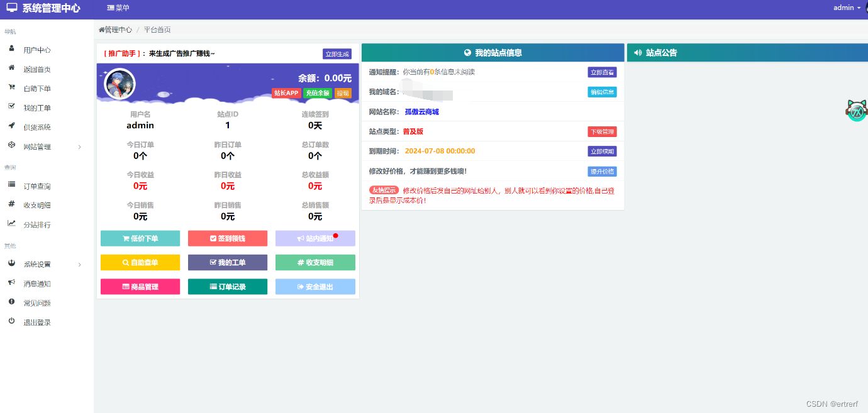The image size is (868, 413).
Task: Open the 用户中心 (User Center) sidebar icon
Action: pyautogui.click(x=12, y=50)
